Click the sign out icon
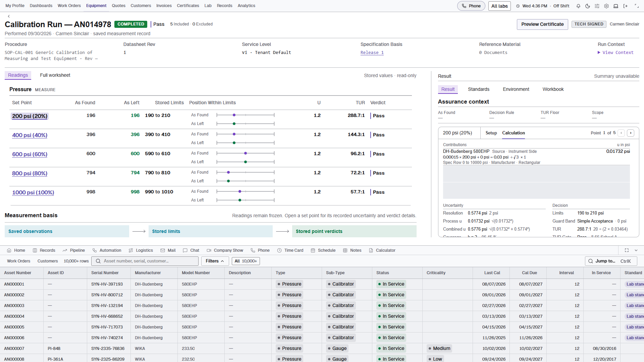 point(625,6)
